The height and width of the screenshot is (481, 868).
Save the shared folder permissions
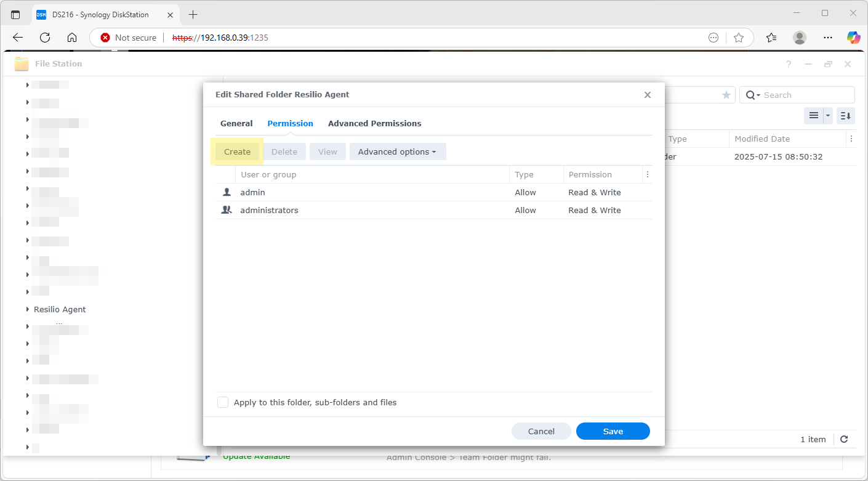coord(613,431)
